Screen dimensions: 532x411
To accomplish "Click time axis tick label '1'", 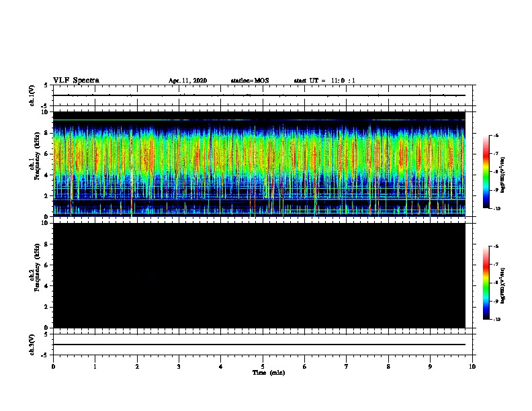I will point(95,366).
